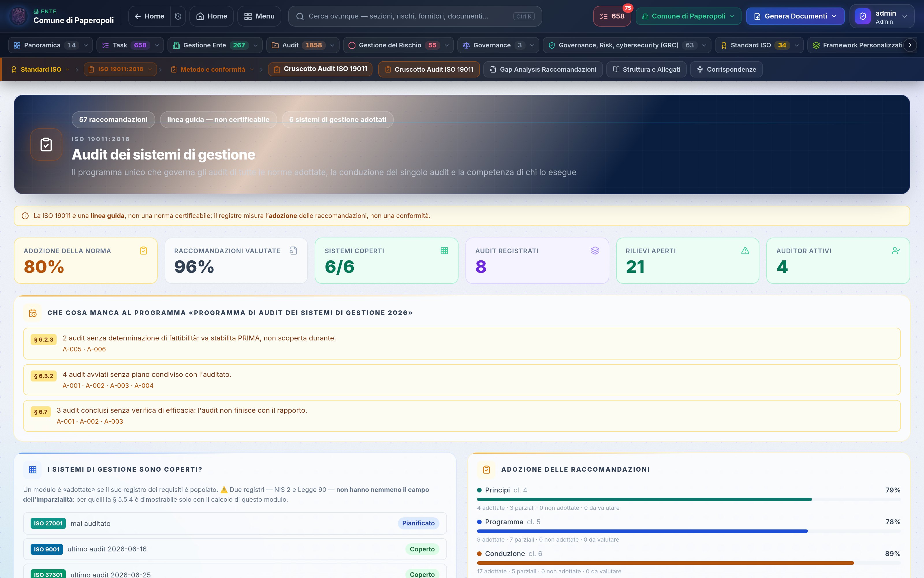Click the 75 notification badge
Viewport: 924px width, 578px height.
pyautogui.click(x=628, y=8)
